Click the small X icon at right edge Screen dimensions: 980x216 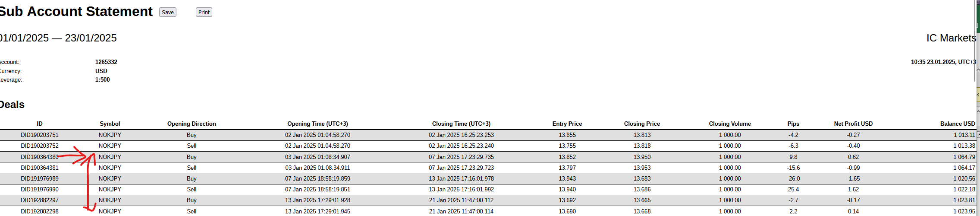(978, 95)
